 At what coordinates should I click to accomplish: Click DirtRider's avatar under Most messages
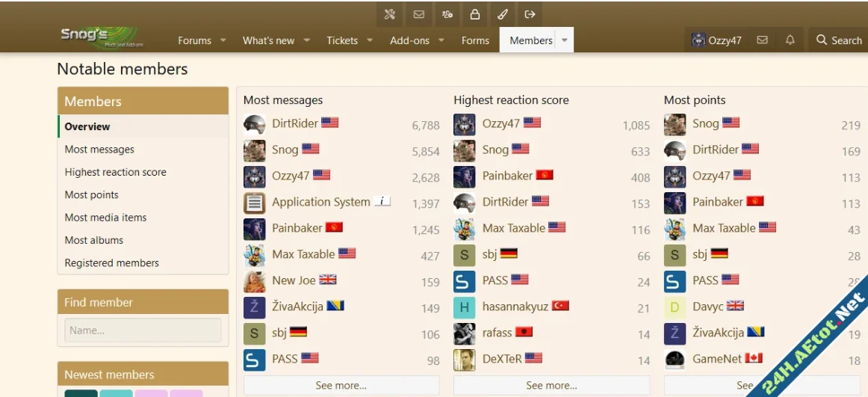(x=255, y=125)
